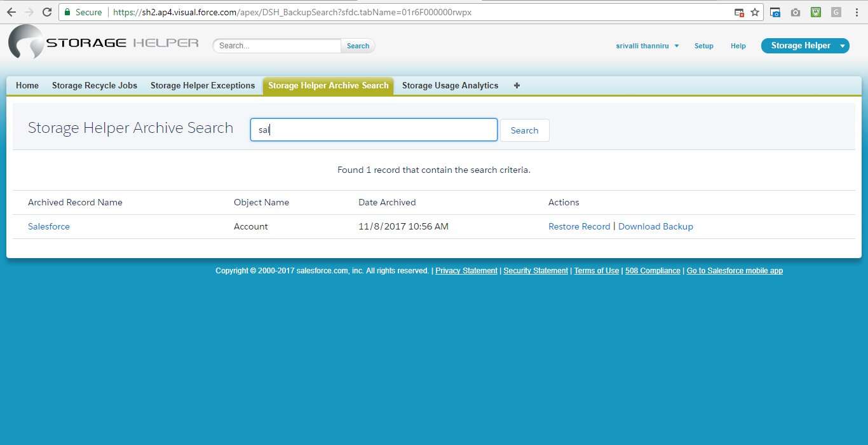Screen dimensions: 868x445
Task: Select the Storage Helper Archive Search tab
Action: (x=329, y=86)
